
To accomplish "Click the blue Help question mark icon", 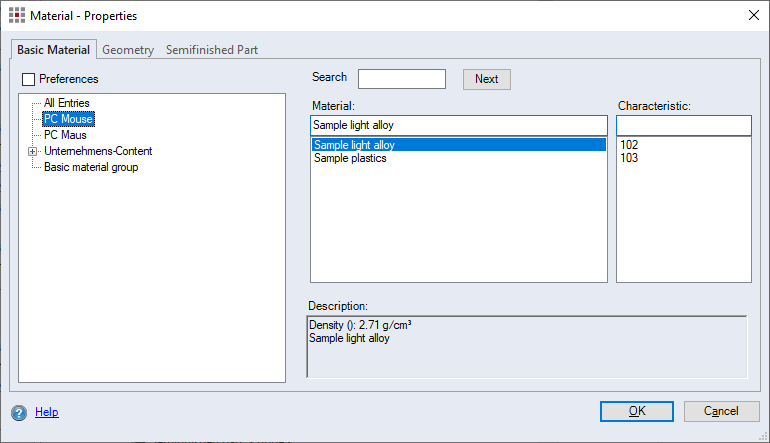I will coord(19,412).
